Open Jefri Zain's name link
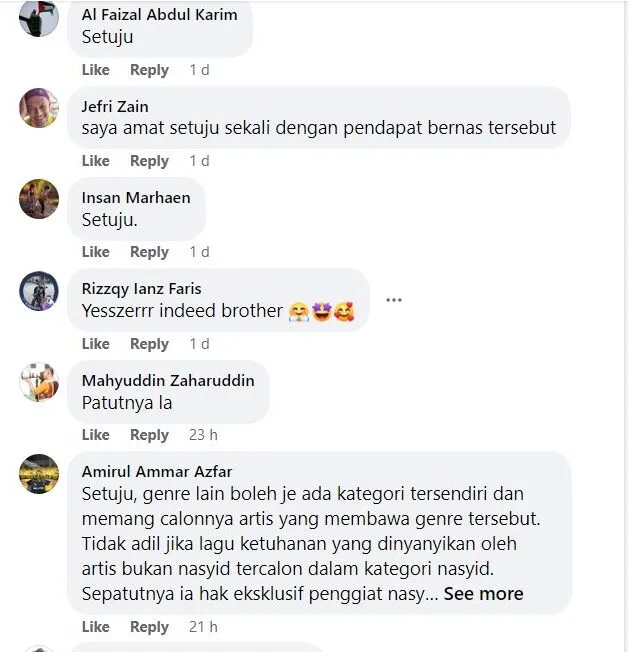 point(115,106)
